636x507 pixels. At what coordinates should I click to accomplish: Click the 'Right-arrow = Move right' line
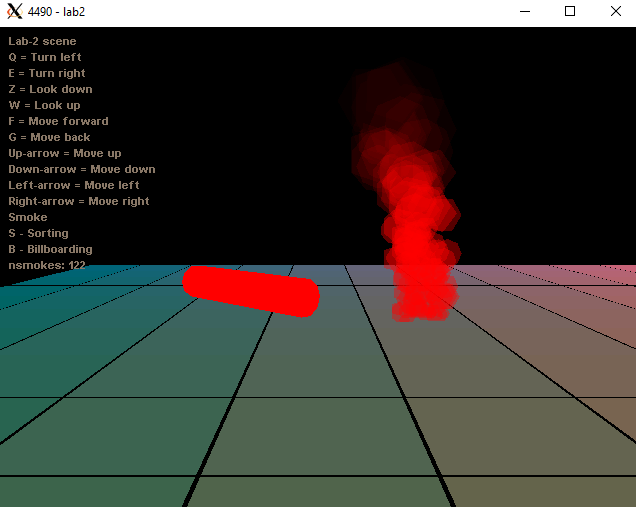[79, 202]
